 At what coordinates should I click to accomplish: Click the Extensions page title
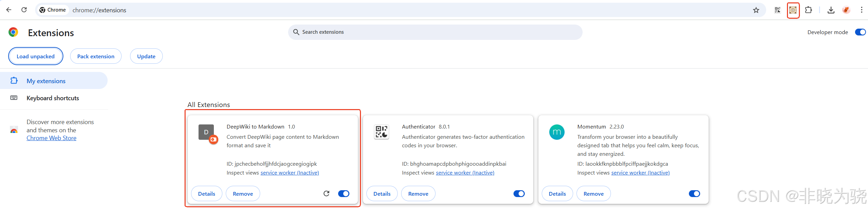coord(51,33)
